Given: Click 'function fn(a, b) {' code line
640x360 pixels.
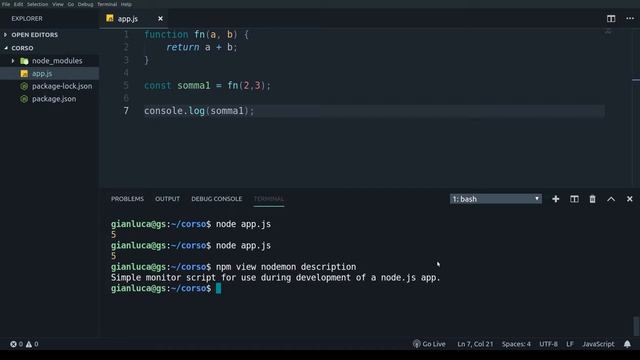Looking at the screenshot, I should tap(196, 34).
